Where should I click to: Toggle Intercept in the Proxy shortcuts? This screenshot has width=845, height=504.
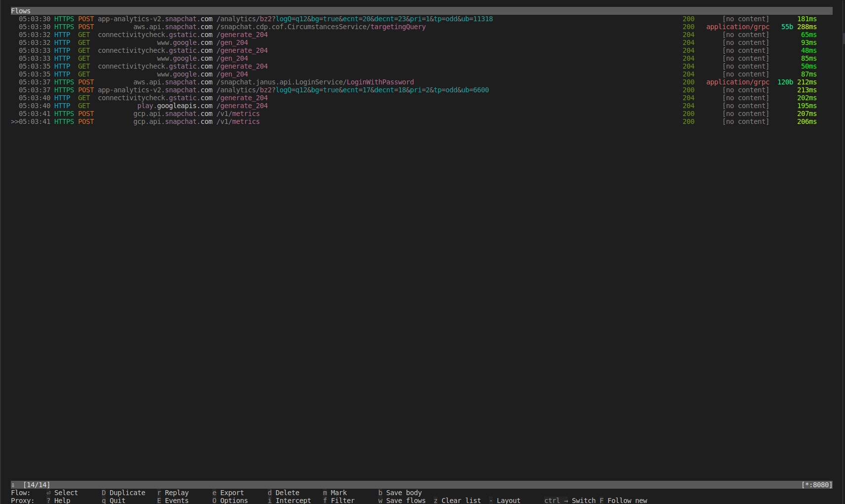293,501
